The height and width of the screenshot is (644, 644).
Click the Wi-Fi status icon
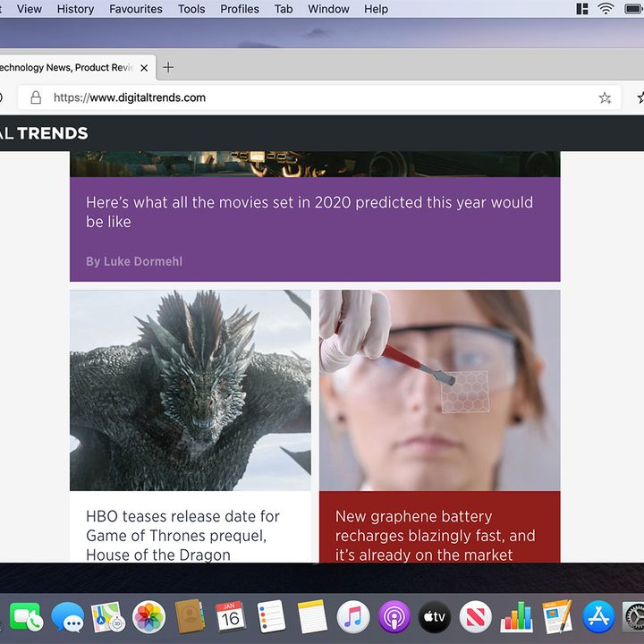606,9
